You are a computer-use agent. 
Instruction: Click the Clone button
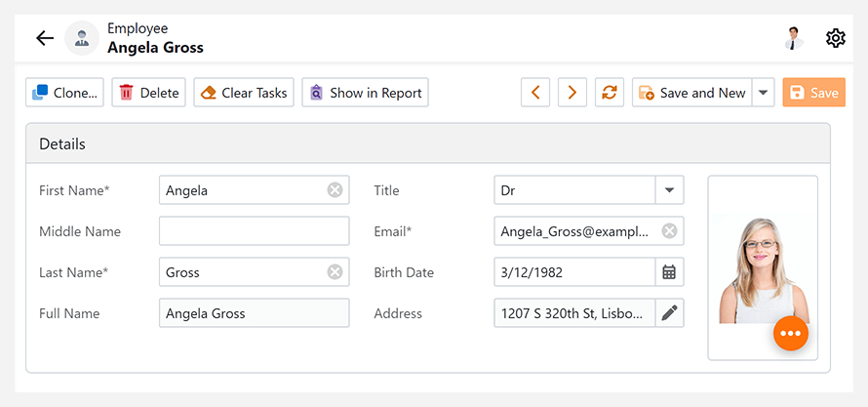65,93
